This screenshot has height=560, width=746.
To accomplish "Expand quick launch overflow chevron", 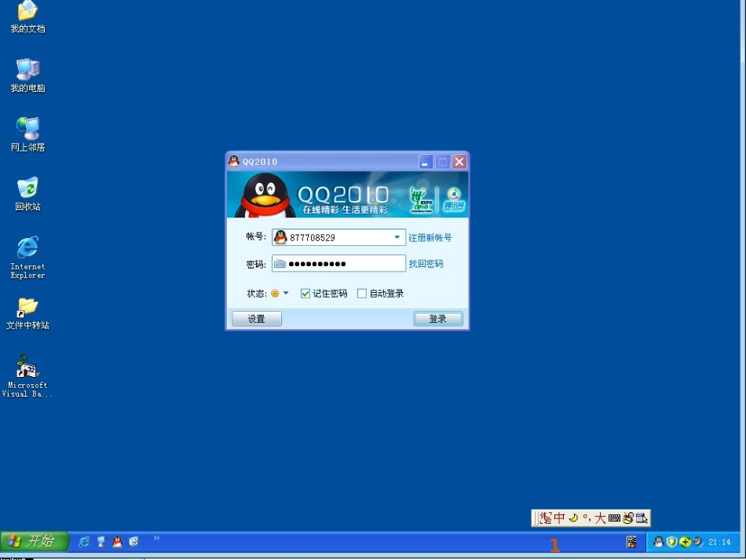I will click(x=156, y=538).
